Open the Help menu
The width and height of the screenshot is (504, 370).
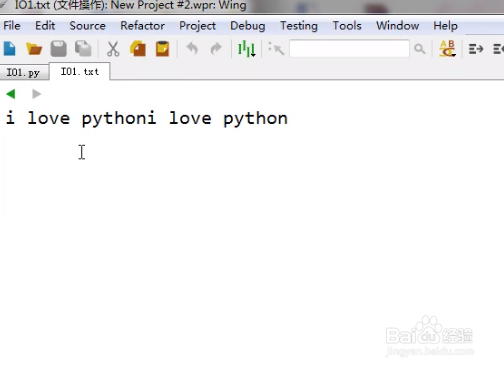(445, 26)
